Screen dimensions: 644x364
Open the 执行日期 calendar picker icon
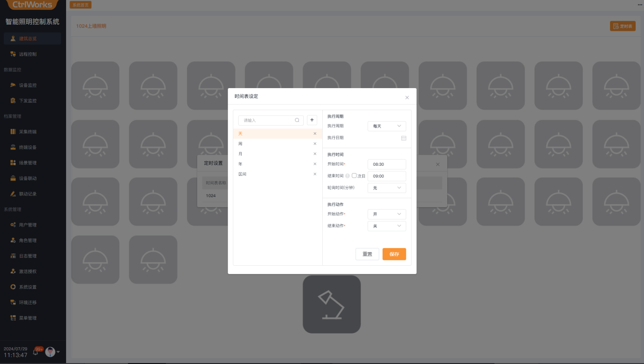click(404, 138)
